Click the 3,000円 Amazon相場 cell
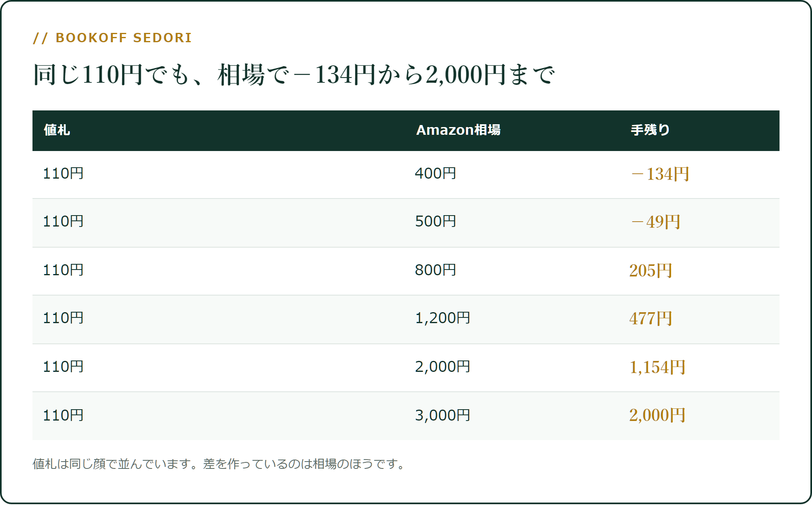 442,415
